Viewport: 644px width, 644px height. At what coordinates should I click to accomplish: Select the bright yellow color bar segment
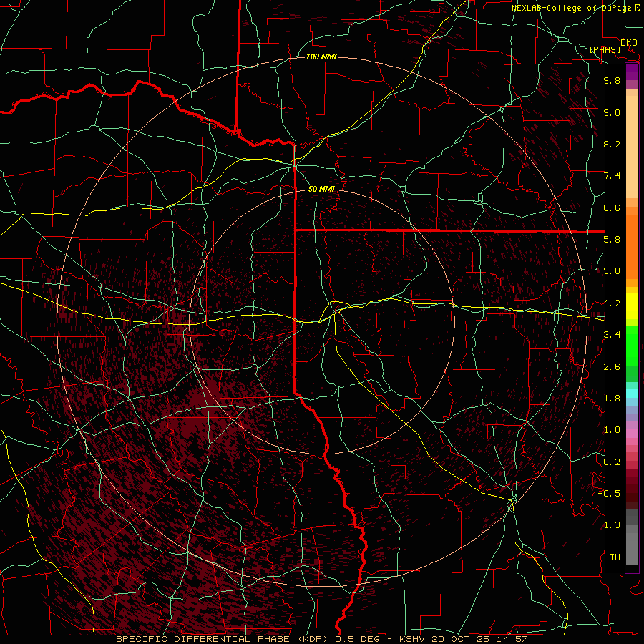tap(632, 306)
